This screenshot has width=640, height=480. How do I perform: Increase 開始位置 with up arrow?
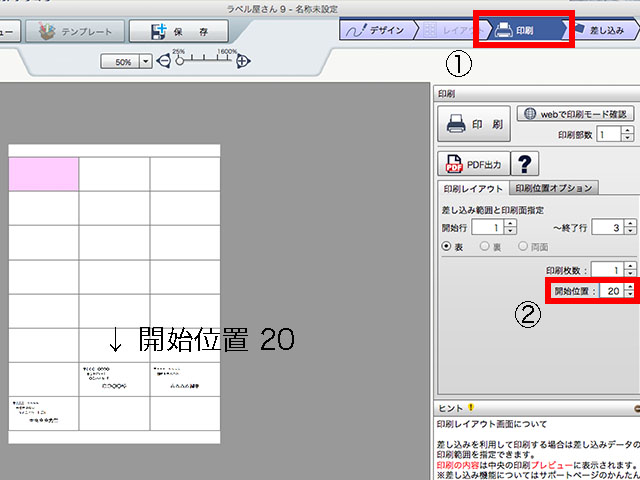pyautogui.click(x=630, y=287)
